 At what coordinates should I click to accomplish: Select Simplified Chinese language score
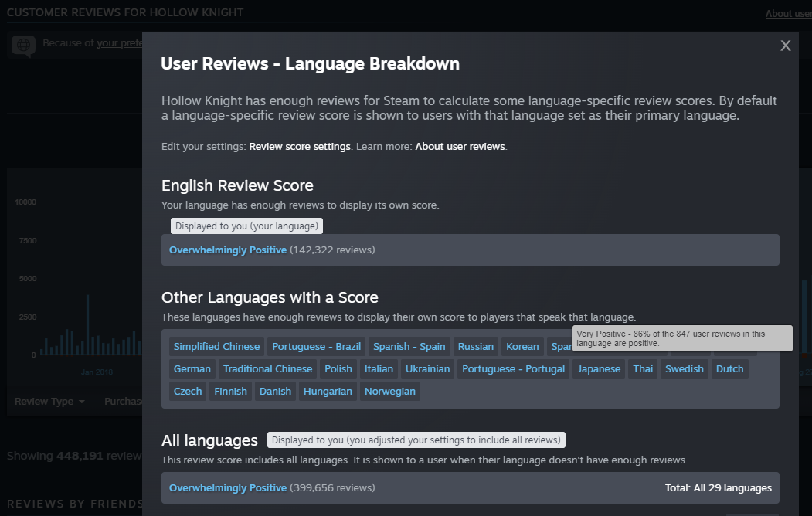216,347
